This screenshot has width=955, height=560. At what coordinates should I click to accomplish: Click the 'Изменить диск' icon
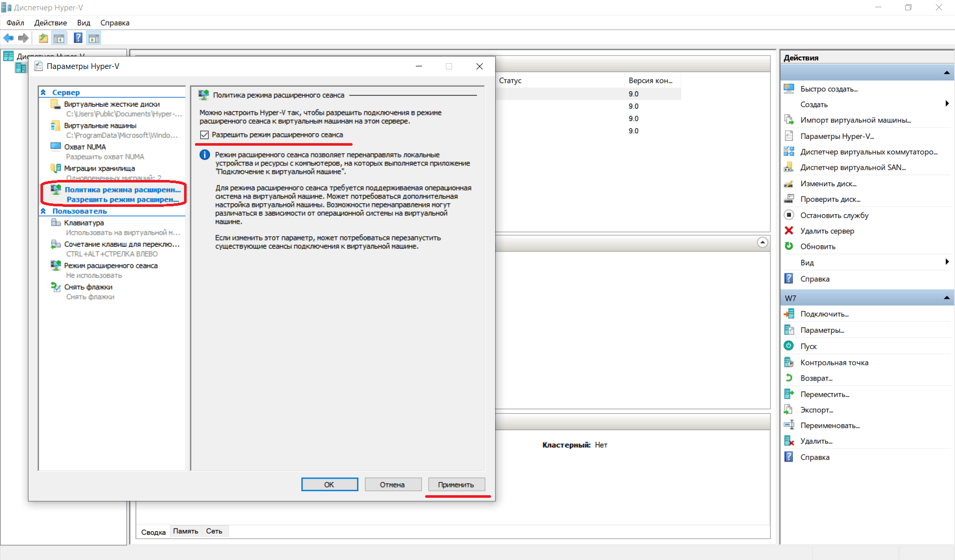789,183
